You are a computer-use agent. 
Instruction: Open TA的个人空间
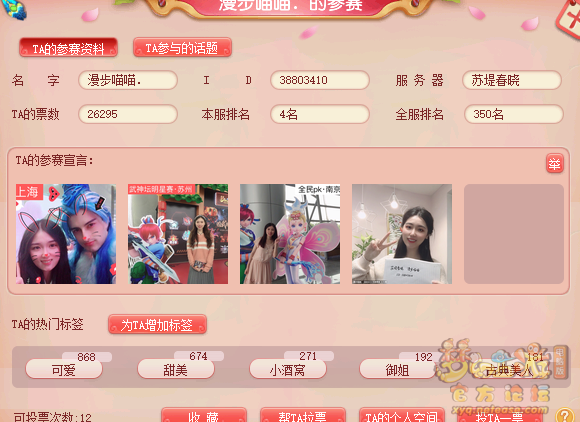(402, 415)
